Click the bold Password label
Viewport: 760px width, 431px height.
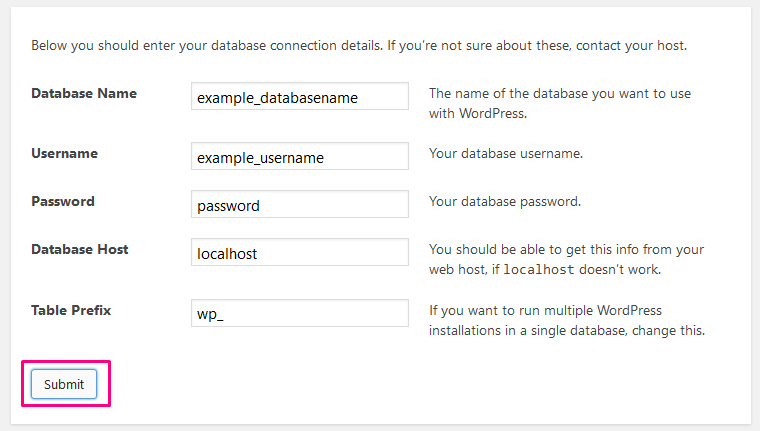click(x=63, y=201)
